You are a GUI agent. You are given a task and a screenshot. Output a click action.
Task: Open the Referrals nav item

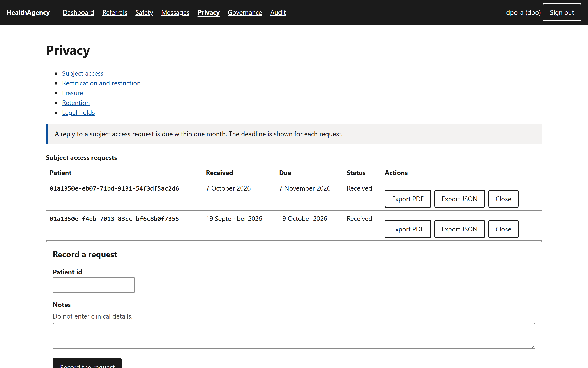point(115,12)
